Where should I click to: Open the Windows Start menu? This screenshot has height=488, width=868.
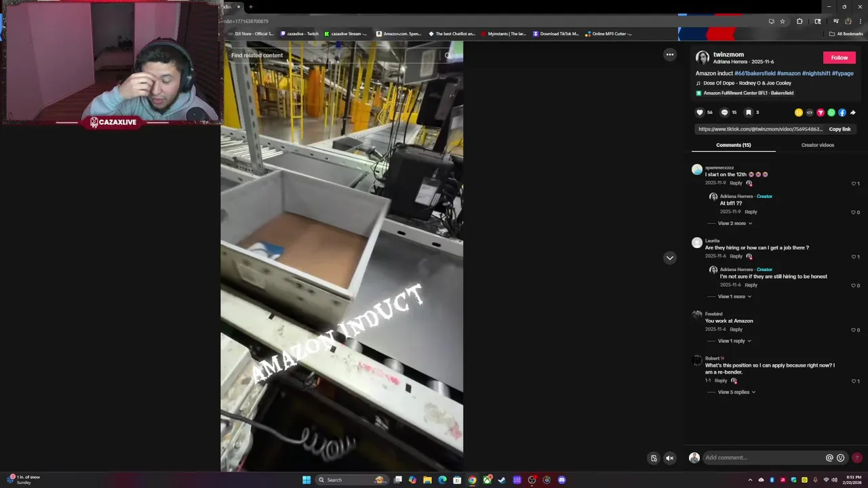307,480
